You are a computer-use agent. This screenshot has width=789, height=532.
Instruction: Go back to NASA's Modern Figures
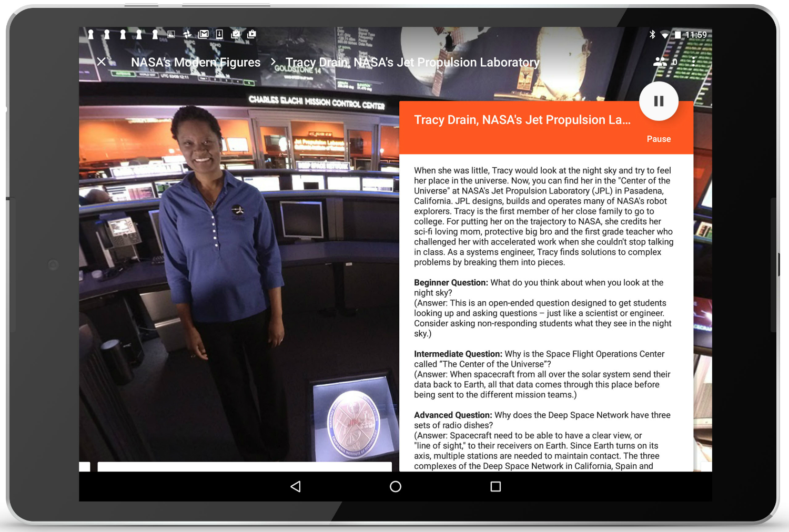(196, 62)
